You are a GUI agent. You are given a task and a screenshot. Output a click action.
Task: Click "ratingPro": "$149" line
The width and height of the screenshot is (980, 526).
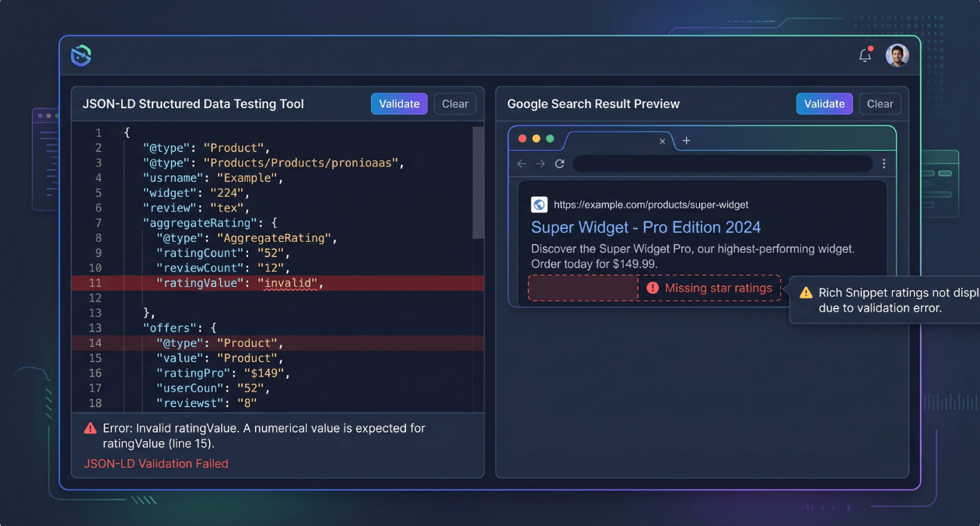coord(223,373)
